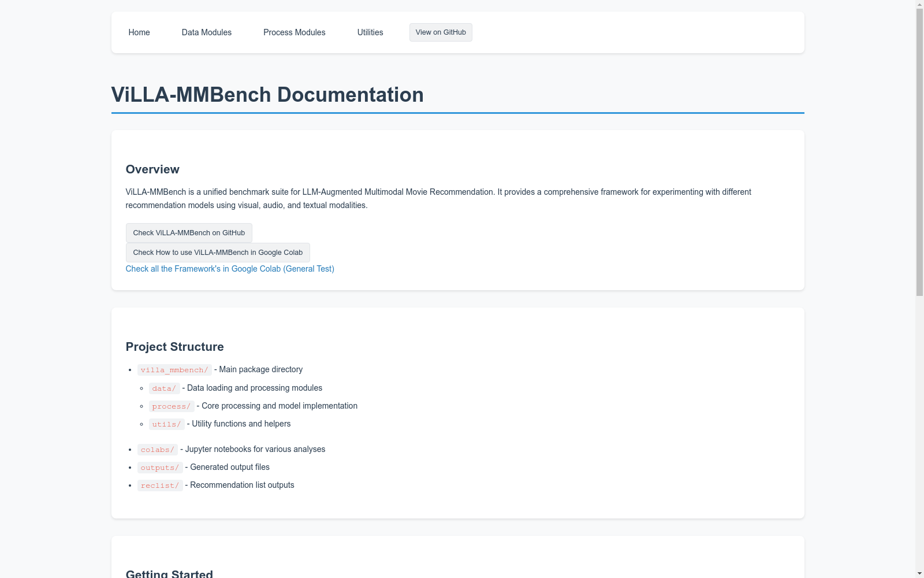The image size is (924, 578).
Task: Click the page scrollbar thumb
Action: (919, 153)
